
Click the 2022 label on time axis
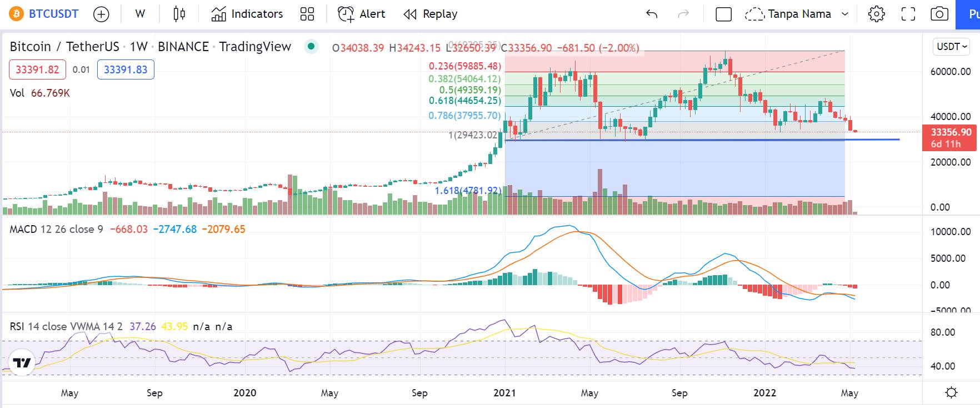(x=764, y=393)
